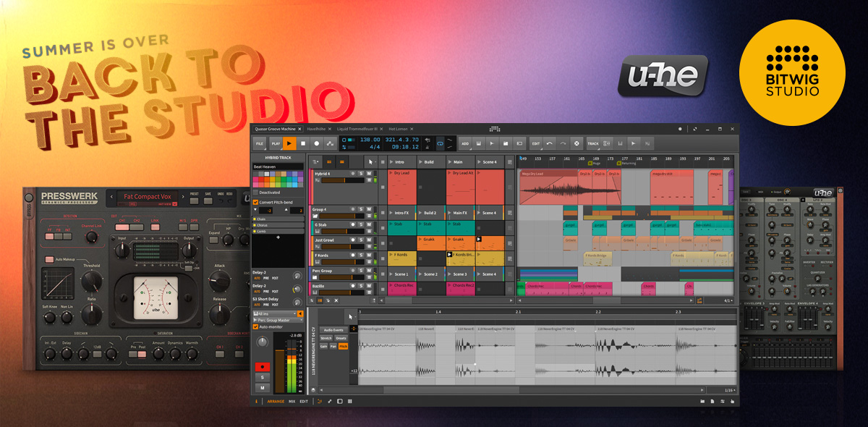Enable the Auto-monitor checkbox

255,326
